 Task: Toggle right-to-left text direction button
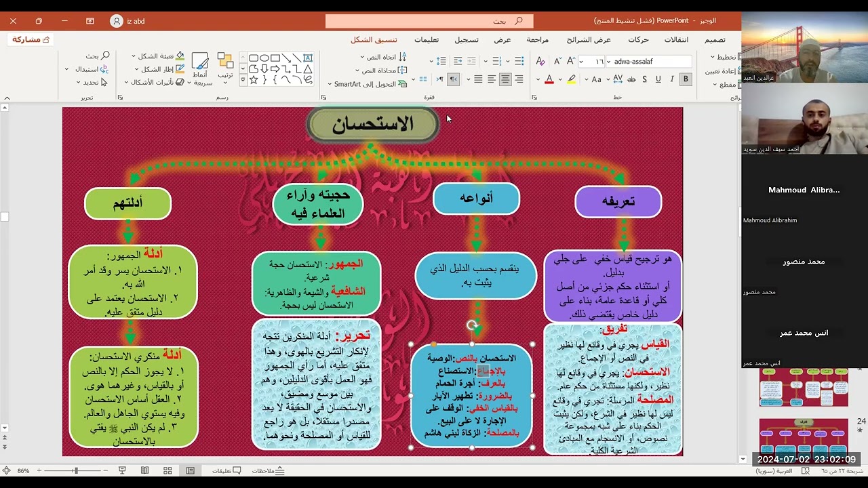point(453,79)
